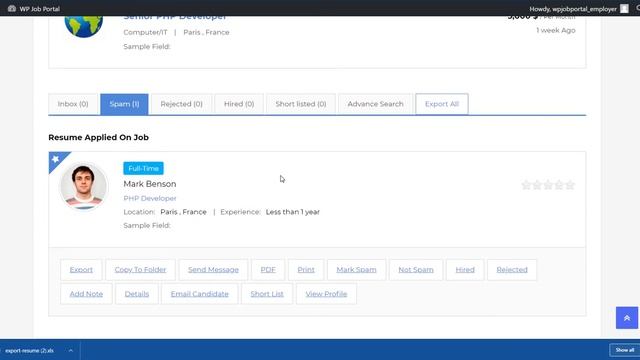Open Senior PHP Developer job title
Screen dimensions: 640x360
[175, 17]
